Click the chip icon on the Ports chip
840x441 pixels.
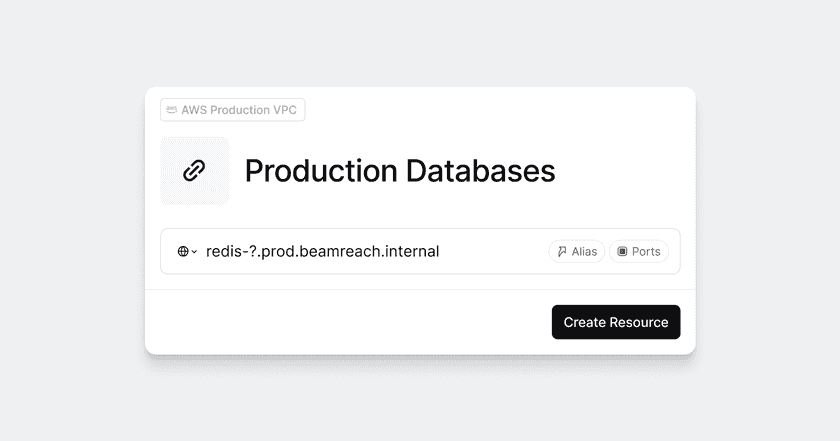pyautogui.click(x=622, y=252)
